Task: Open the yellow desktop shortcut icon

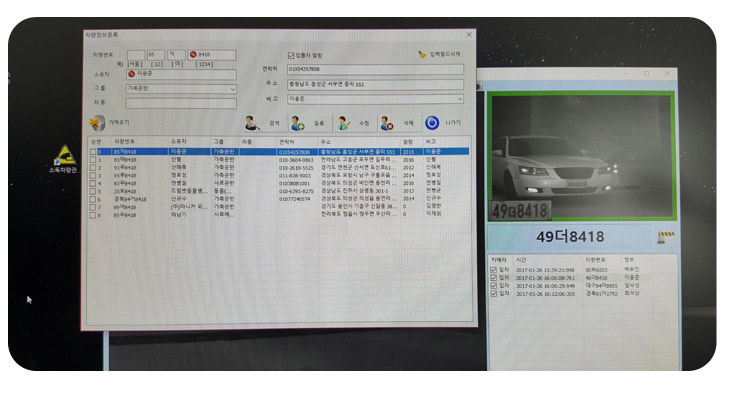Action: (65, 155)
